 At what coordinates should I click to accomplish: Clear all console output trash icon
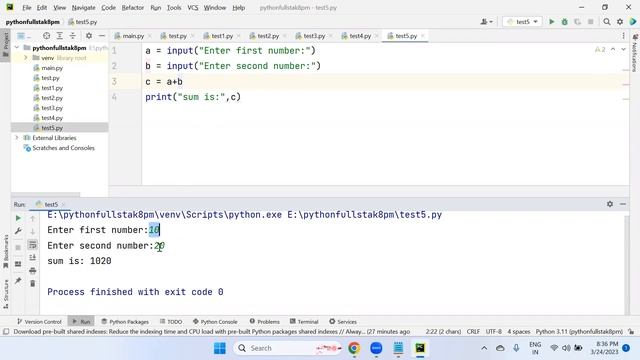pos(33,283)
